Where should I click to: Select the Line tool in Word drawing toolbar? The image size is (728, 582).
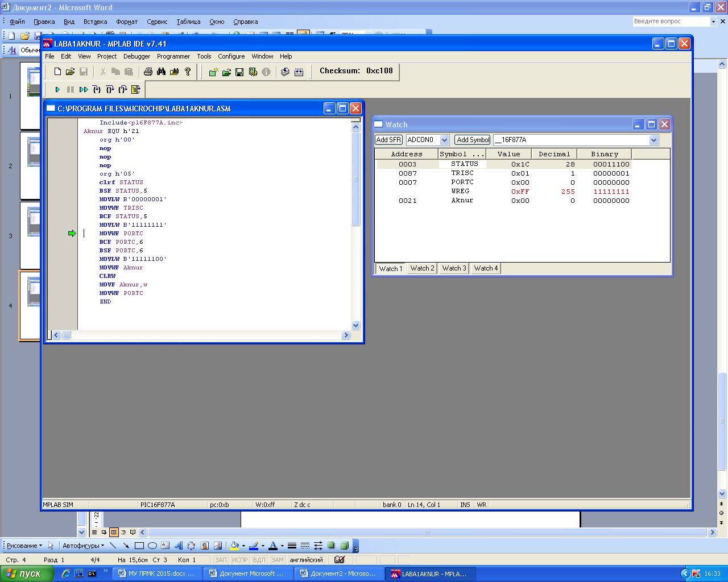pyautogui.click(x=113, y=546)
